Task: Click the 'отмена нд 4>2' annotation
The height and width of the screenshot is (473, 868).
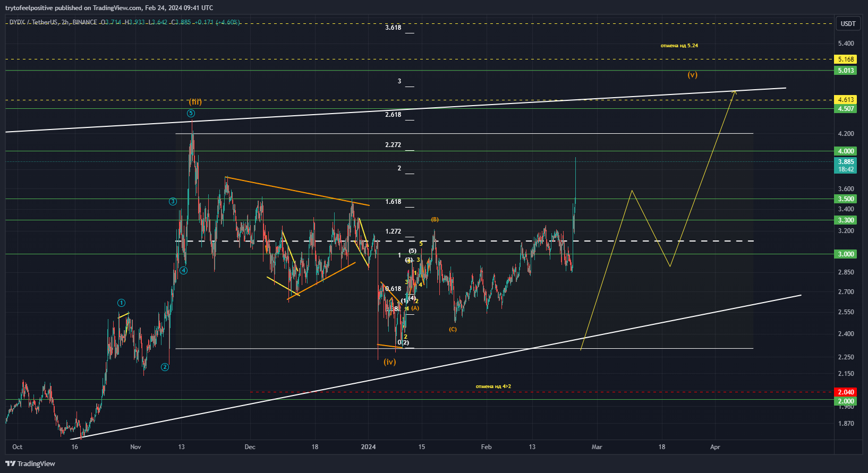Action: coord(493,386)
